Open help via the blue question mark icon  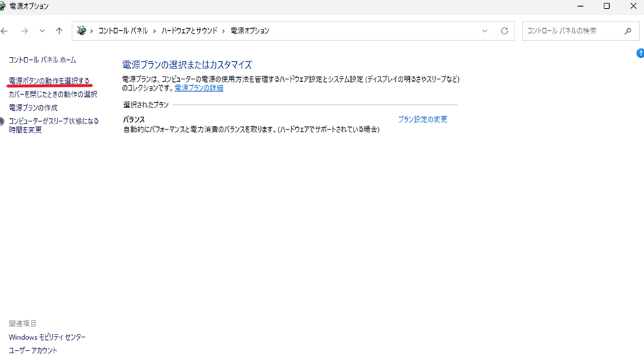(x=640, y=53)
